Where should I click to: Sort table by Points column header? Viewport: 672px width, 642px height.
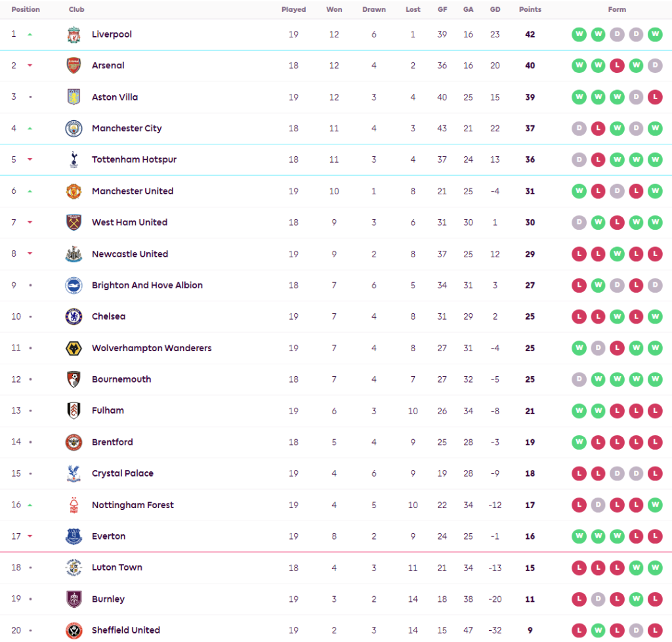coord(530,10)
